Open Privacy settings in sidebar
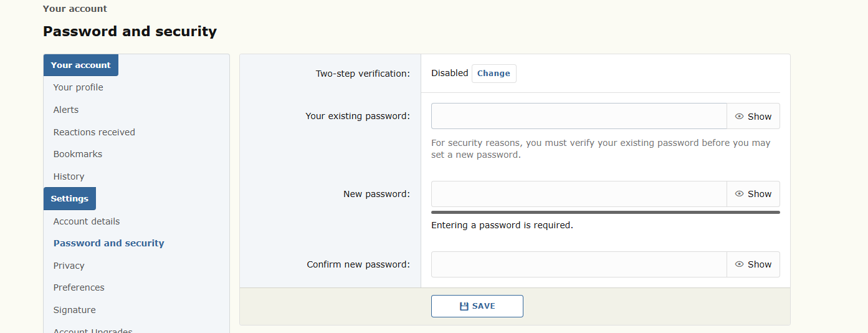Screen dimensions: 868x333 69,266
